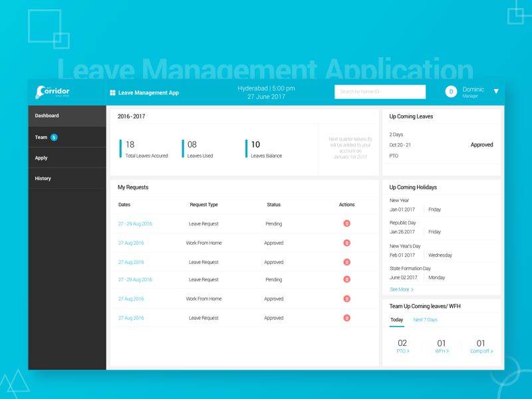
Task: Open 27 Aug 2016 link in last request row
Action: point(131,318)
